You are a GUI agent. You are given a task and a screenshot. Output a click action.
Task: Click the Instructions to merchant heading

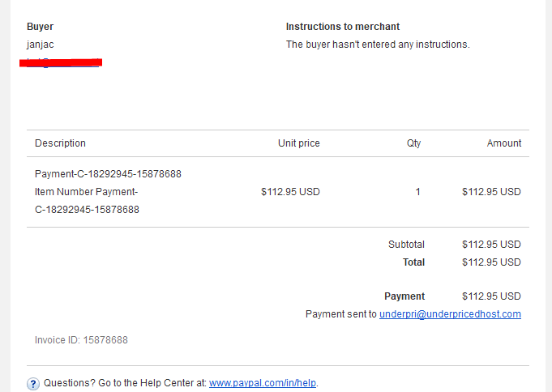(343, 27)
